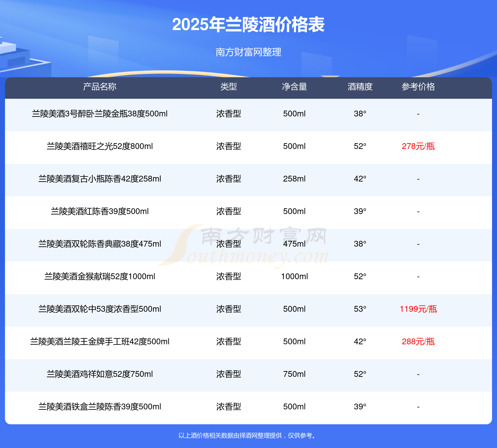Click 42° in the 兰陵王金牌手工班 row

360,342
